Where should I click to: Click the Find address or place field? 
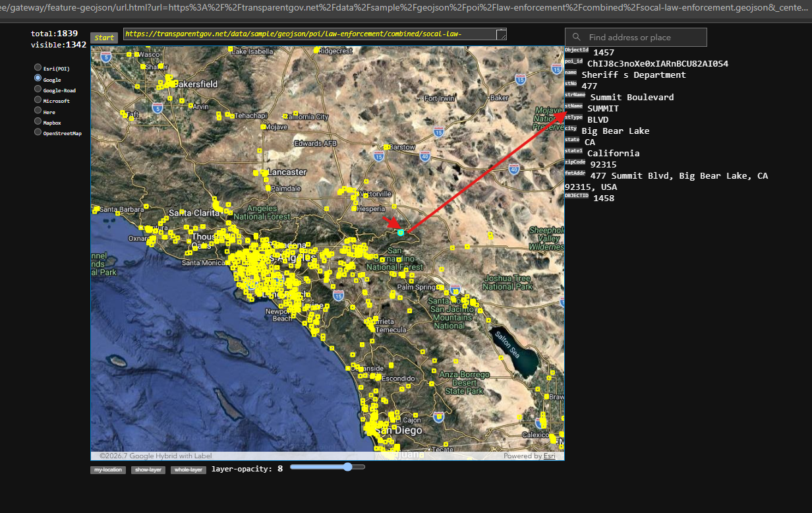pyautogui.click(x=635, y=38)
